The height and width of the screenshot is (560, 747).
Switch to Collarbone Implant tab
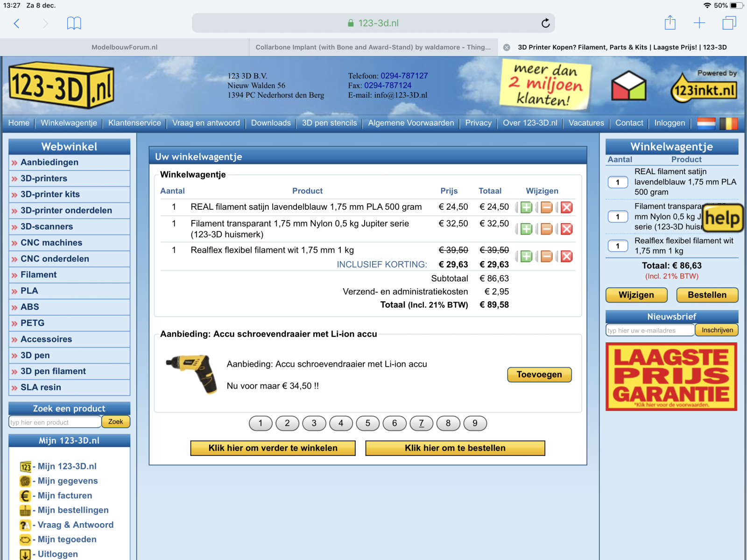pos(373,47)
